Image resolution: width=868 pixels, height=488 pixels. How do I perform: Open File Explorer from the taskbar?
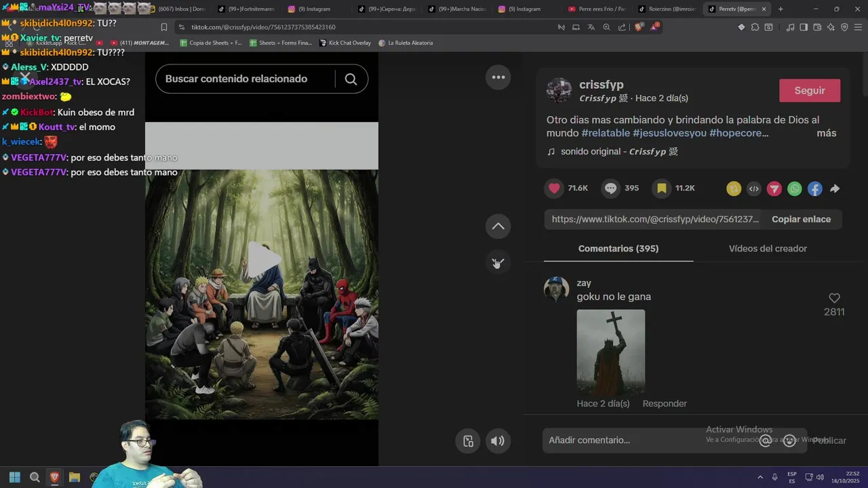tap(75, 477)
